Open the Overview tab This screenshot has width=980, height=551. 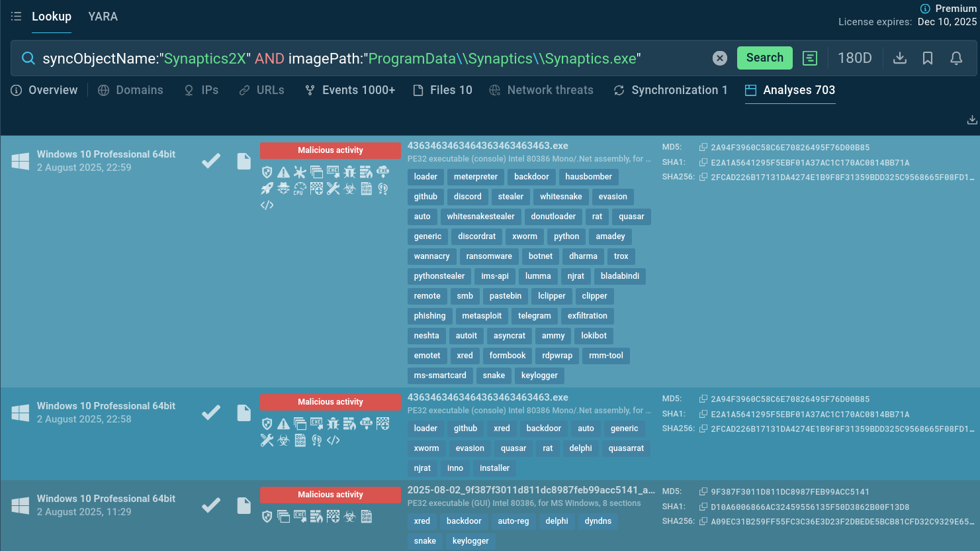coord(44,90)
